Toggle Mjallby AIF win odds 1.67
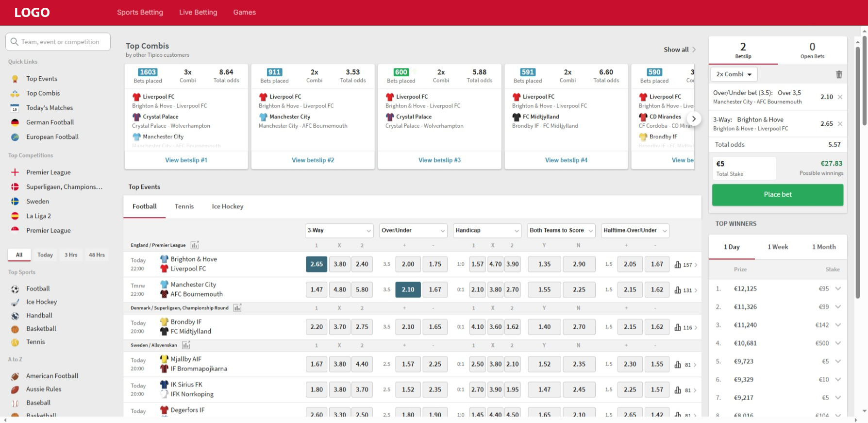868x423 pixels. click(317, 364)
